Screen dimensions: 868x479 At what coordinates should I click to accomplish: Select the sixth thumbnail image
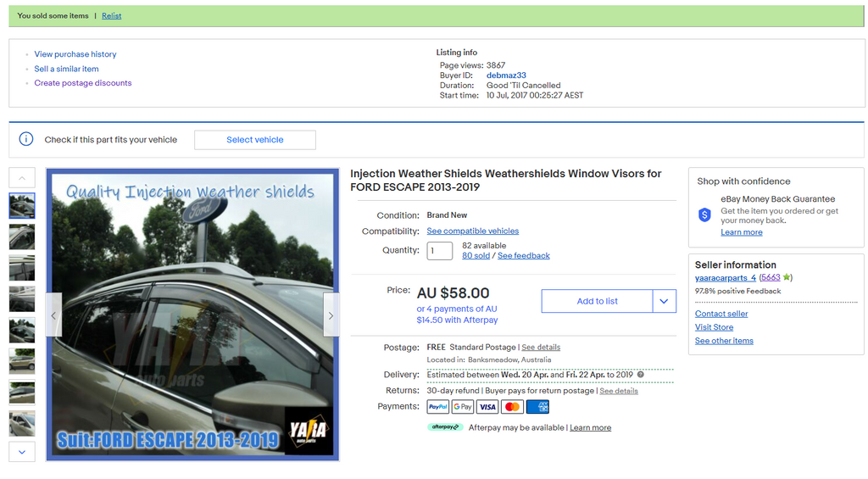(x=21, y=362)
